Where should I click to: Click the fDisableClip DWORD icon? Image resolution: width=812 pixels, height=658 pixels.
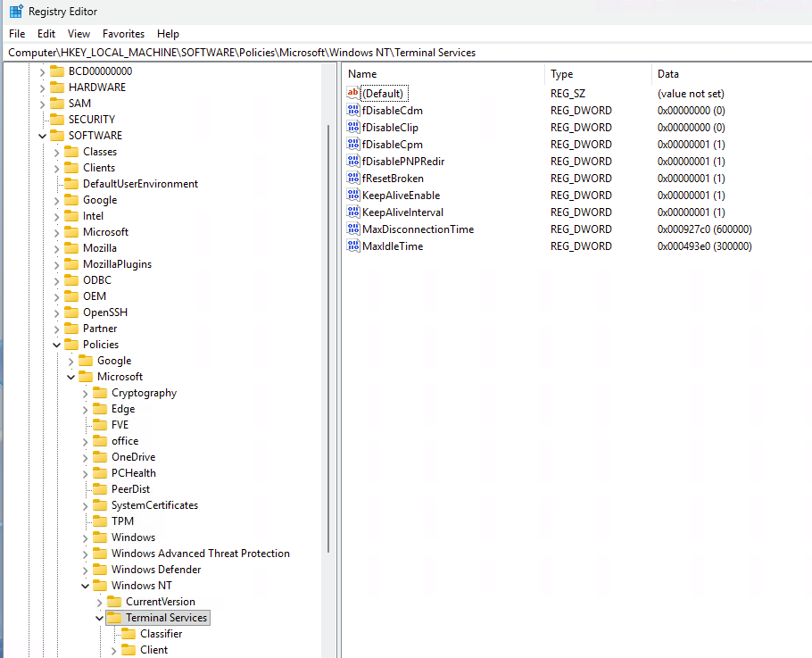coord(352,128)
